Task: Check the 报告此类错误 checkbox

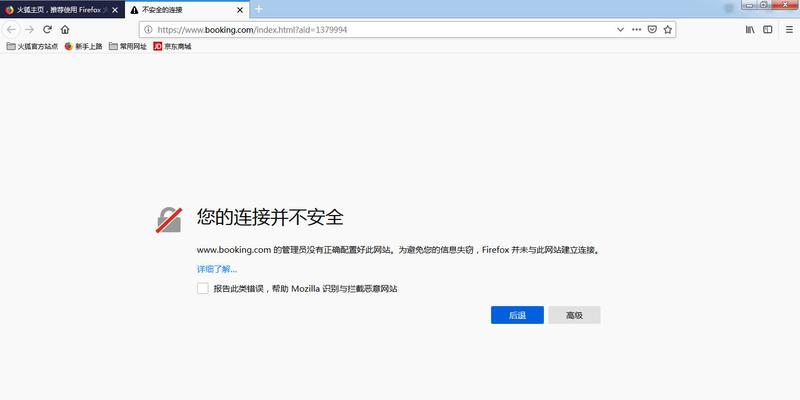Action: 203,288
